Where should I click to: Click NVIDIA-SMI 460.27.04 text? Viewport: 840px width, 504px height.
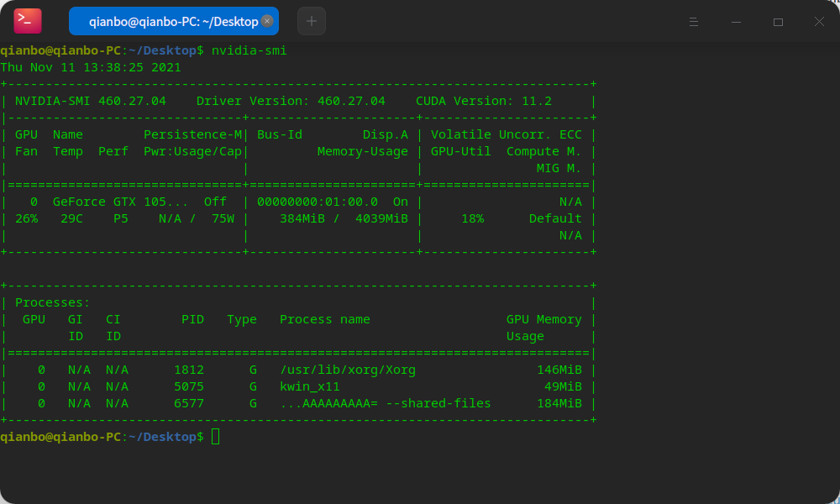pos(91,101)
